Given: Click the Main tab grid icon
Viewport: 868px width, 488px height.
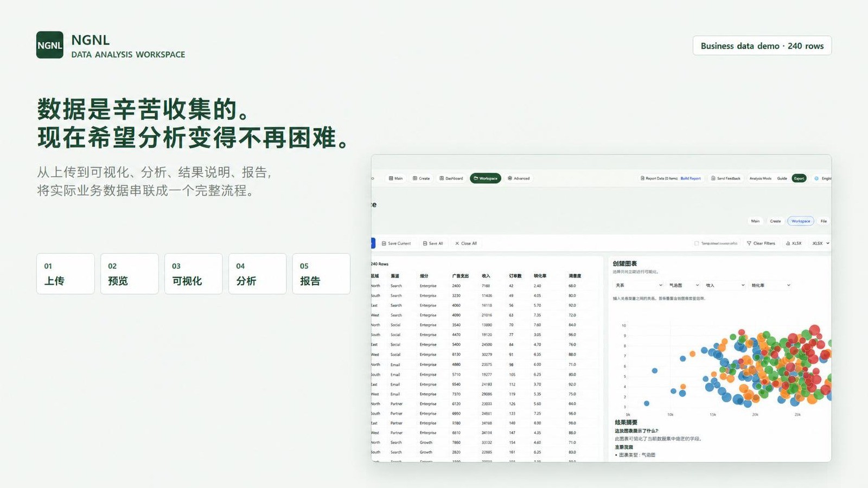Looking at the screenshot, I should tap(391, 178).
